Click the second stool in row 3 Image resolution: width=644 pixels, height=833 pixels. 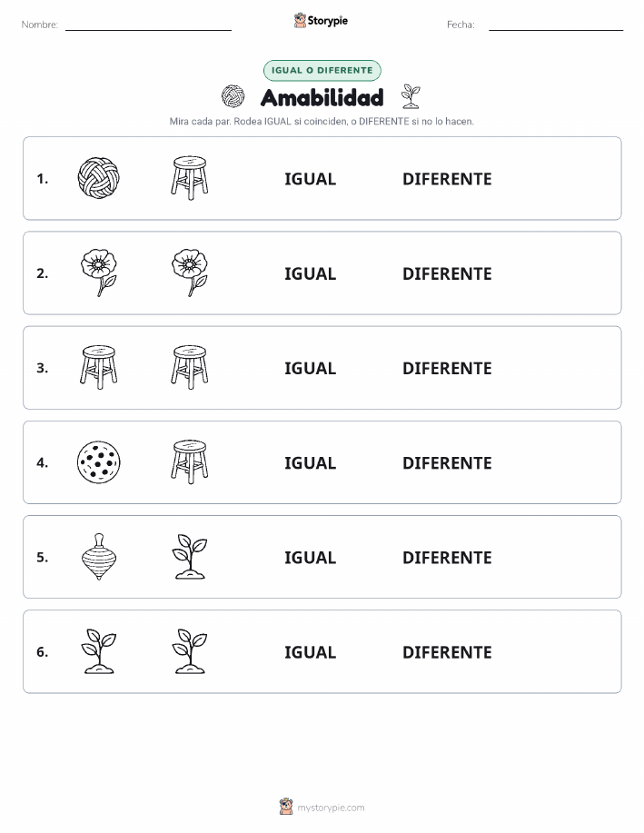[190, 367]
